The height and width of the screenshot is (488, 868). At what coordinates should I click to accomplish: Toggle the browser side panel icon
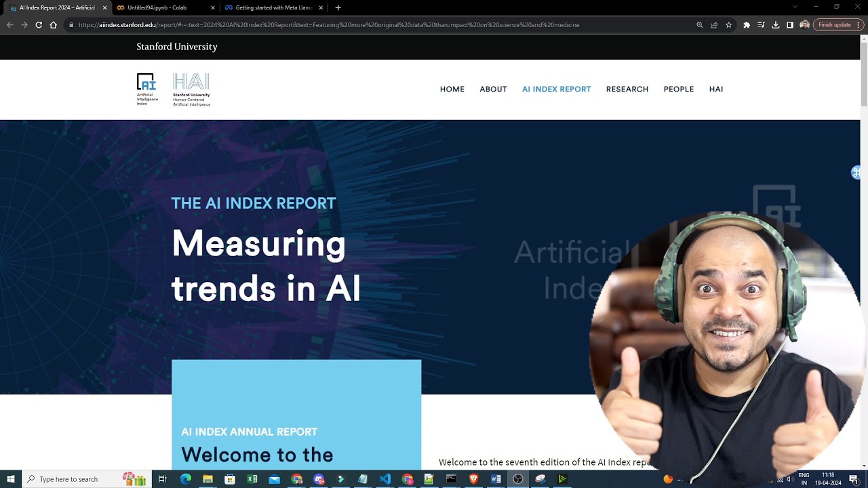point(790,25)
